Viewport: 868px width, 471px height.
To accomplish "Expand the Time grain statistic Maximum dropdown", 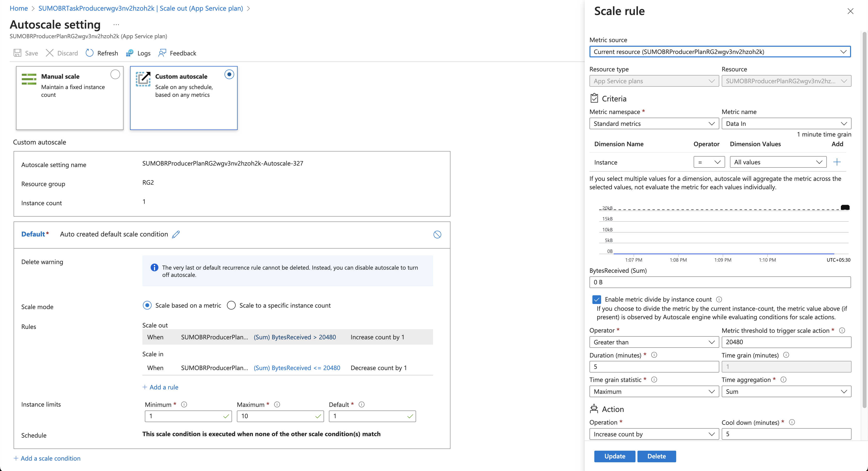I will coord(654,392).
